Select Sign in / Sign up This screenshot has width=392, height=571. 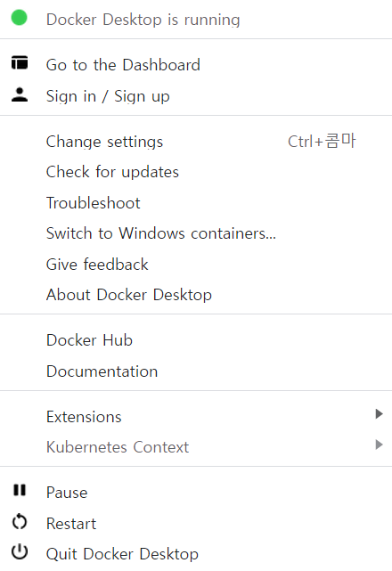coord(196,96)
